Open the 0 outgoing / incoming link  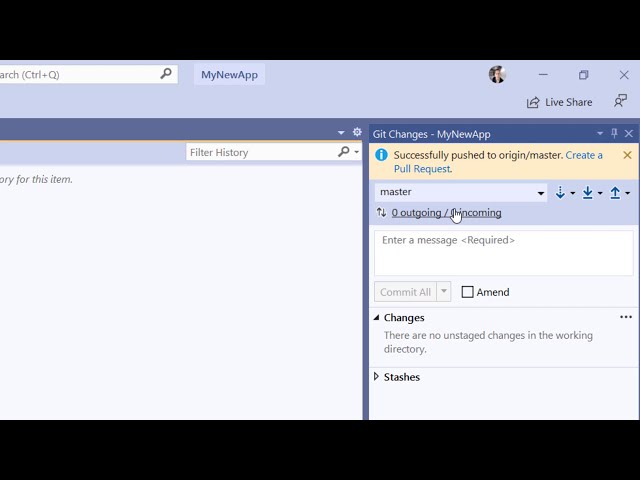click(x=447, y=213)
